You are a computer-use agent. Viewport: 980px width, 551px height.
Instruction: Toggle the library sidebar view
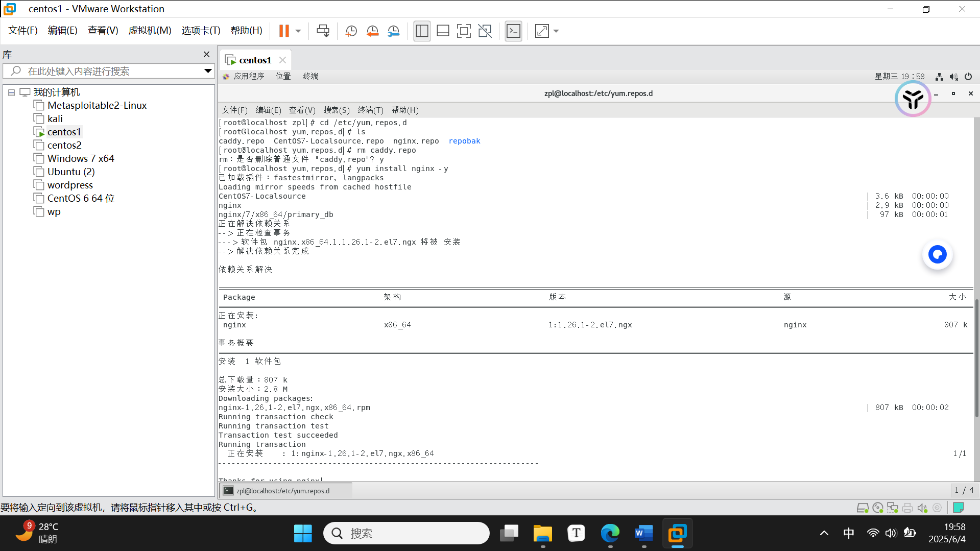422,31
